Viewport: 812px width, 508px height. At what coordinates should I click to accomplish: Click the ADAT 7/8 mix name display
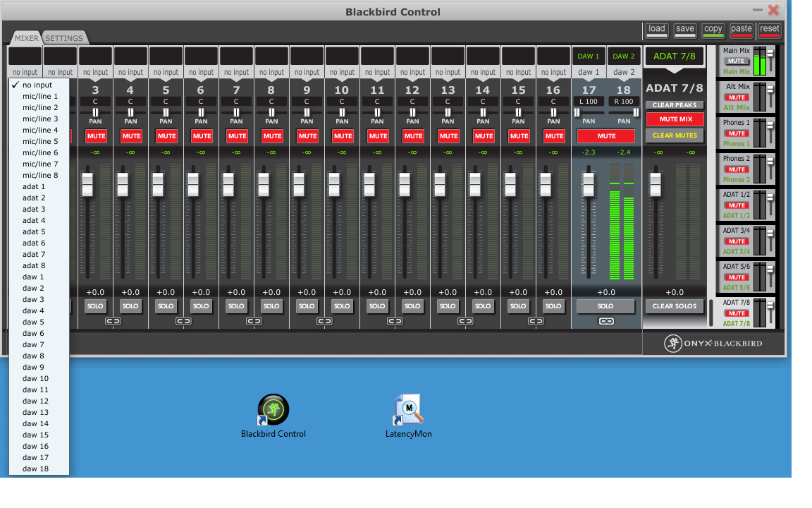(675, 56)
